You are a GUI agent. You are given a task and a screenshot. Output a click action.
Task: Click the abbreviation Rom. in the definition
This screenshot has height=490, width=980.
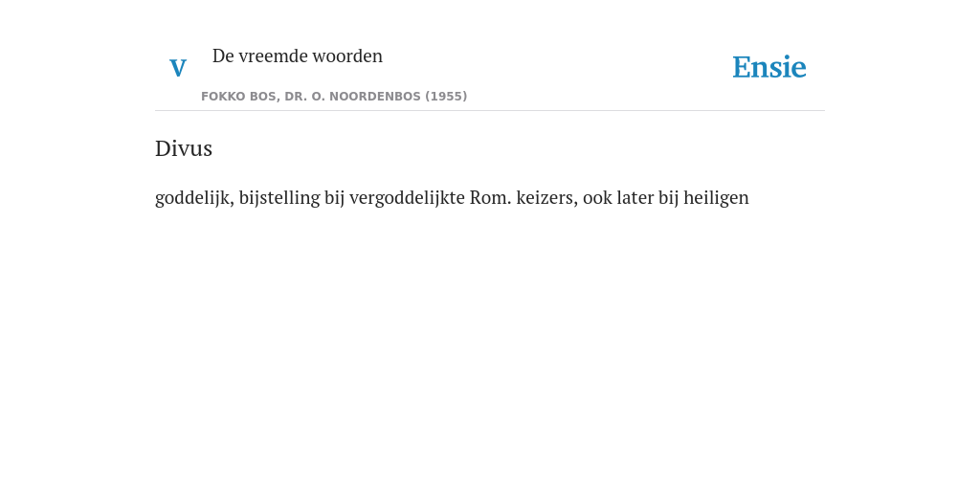[x=491, y=197]
